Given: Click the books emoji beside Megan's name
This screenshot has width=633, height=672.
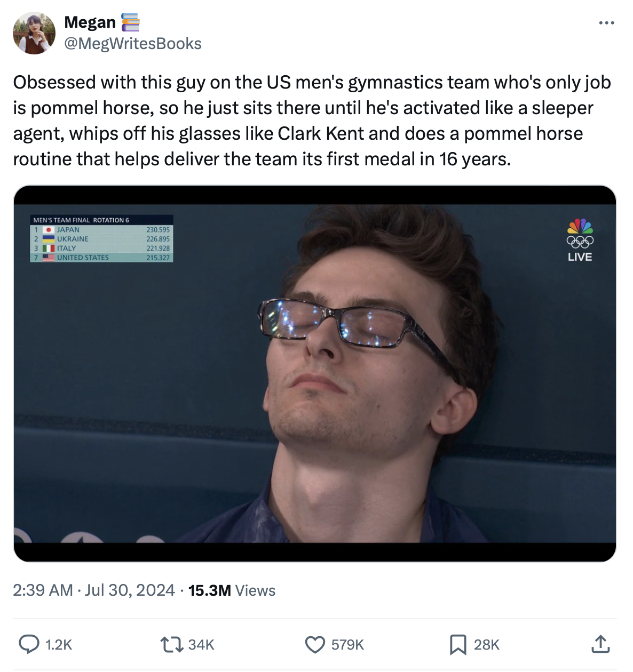Looking at the screenshot, I should click(130, 22).
